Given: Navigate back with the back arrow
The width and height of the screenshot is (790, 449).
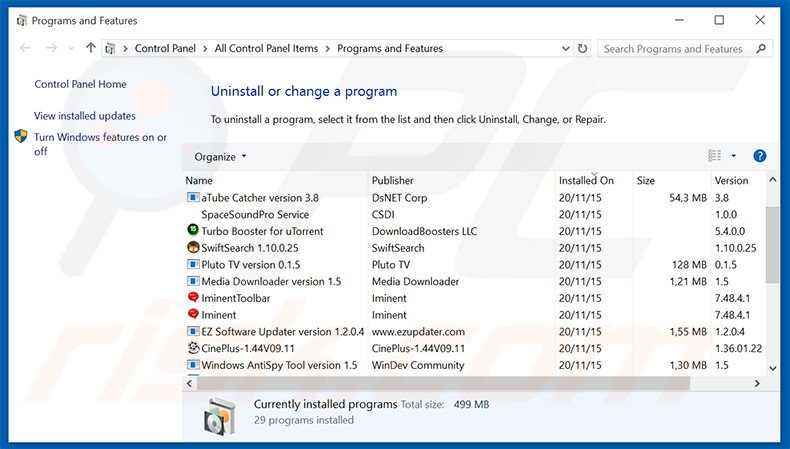Looking at the screenshot, I should pos(25,48).
